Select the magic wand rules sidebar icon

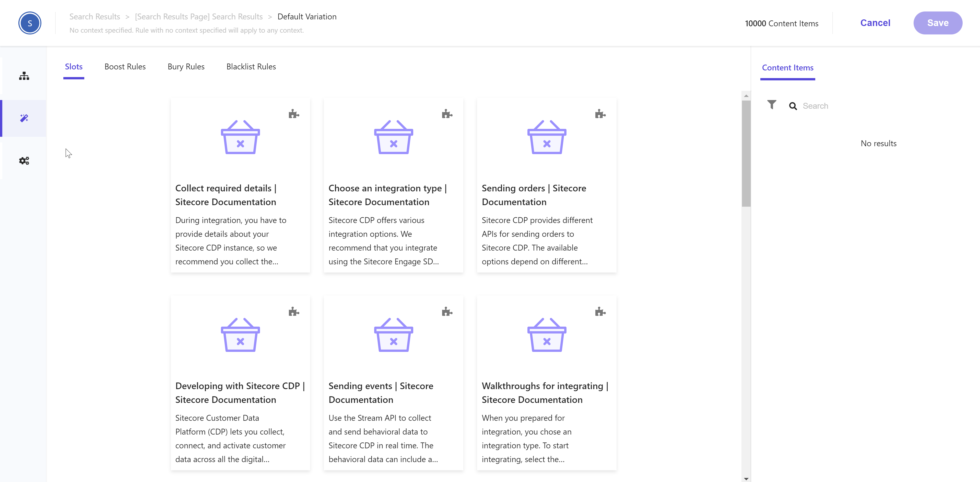point(24,118)
